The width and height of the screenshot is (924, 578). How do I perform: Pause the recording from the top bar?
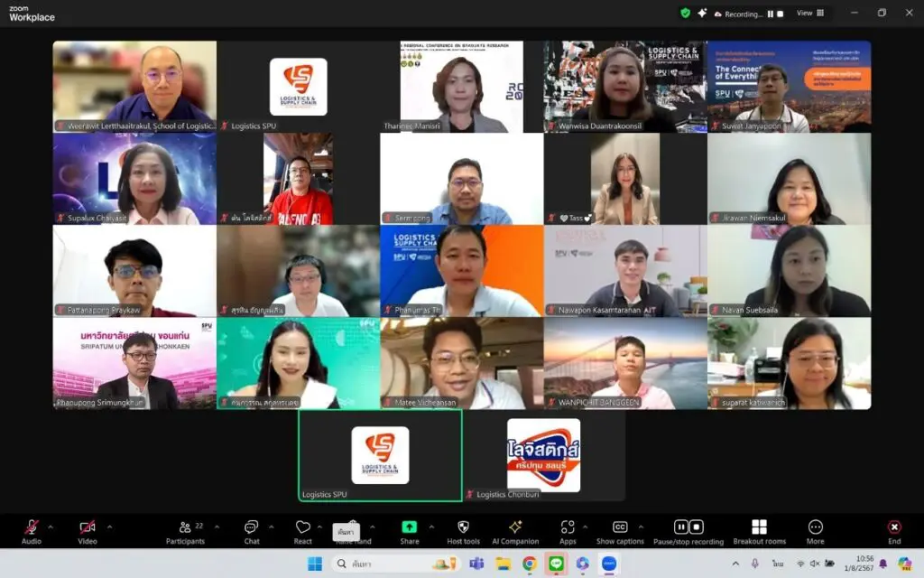pos(771,14)
